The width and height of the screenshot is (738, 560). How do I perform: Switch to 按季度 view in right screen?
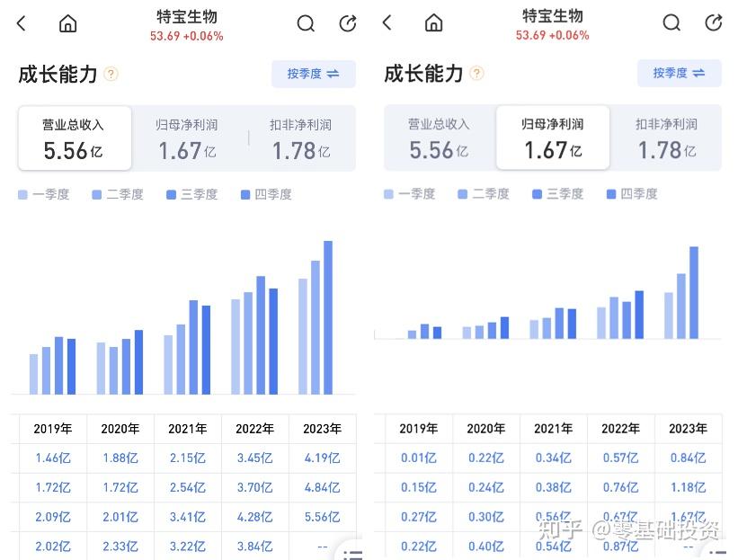pyautogui.click(x=680, y=73)
